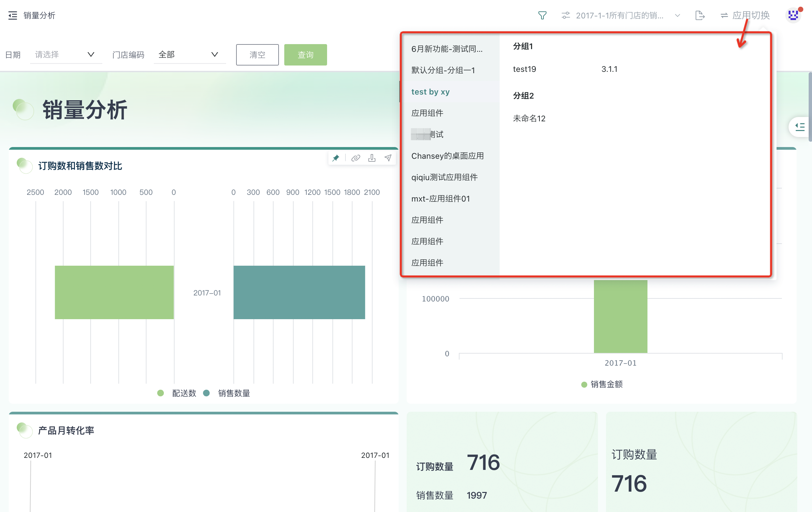Viewport: 812px width, 512px height.
Task: Click the send/share paper-plane icon
Action: point(388,158)
